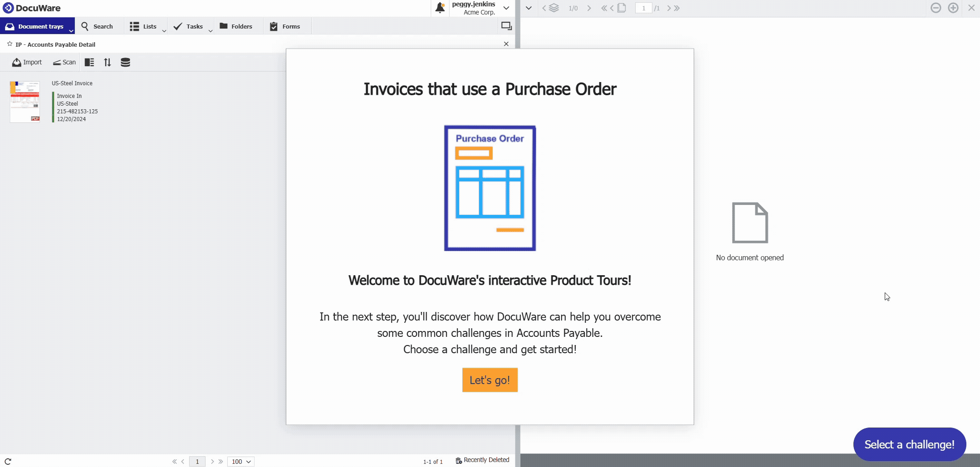This screenshot has height=467, width=980.
Task: Click the Select a challenge! button
Action: (x=909, y=444)
